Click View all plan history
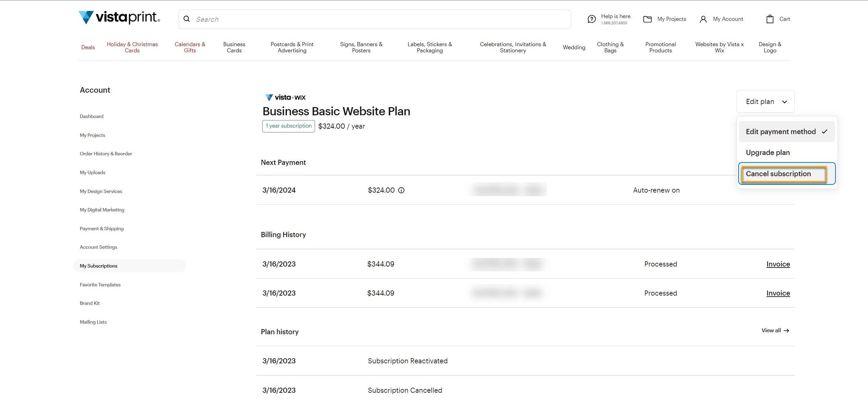 click(x=775, y=330)
